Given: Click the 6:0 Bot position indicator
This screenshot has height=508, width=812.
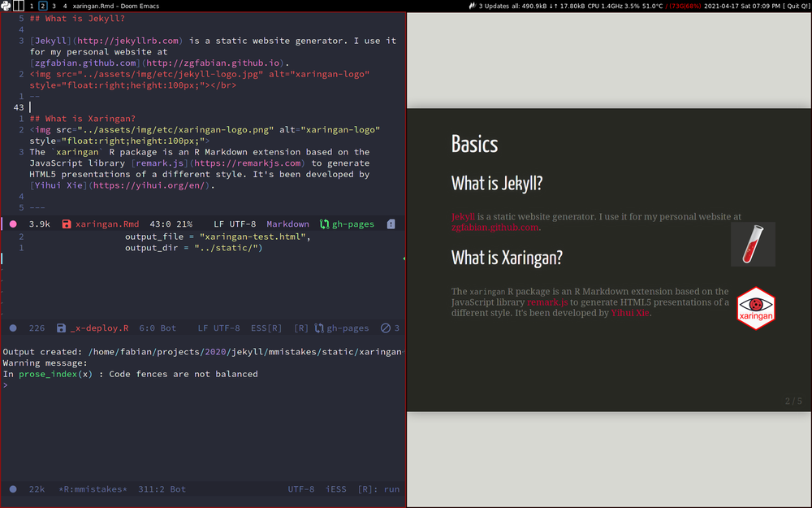Looking at the screenshot, I should click(158, 328).
